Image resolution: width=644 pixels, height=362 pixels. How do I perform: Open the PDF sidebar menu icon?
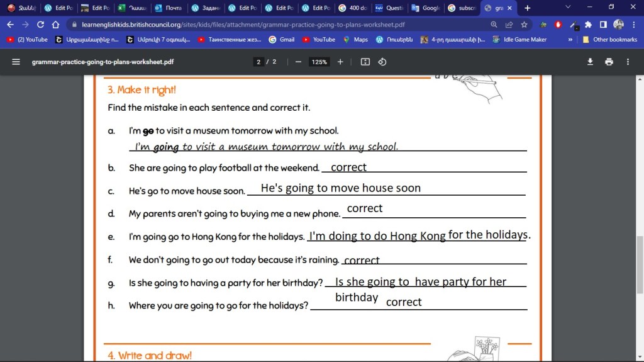16,62
